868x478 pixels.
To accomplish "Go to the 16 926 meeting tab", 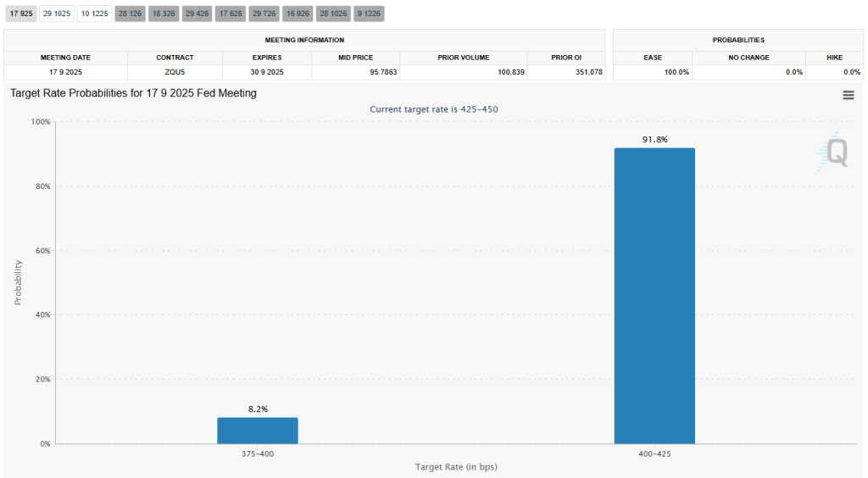I will [298, 14].
